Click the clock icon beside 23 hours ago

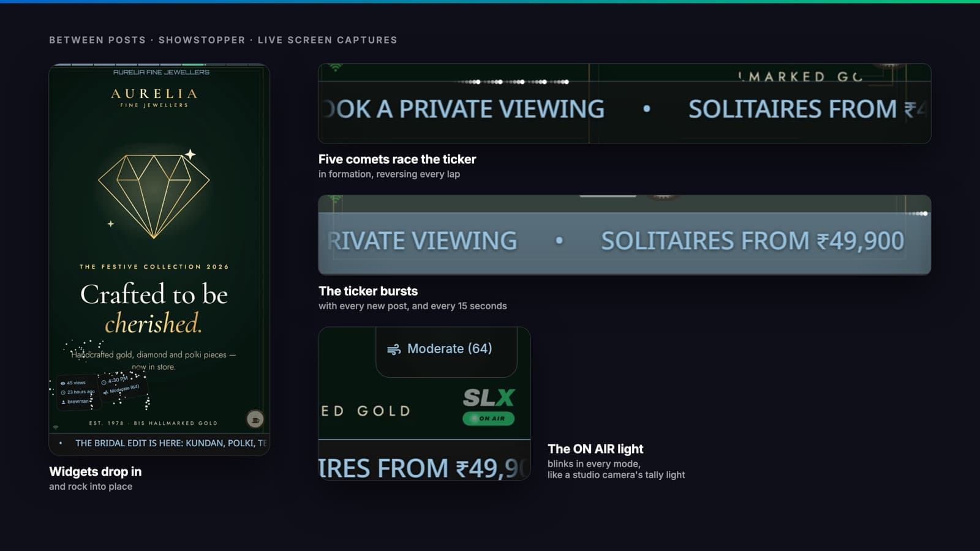[63, 392]
